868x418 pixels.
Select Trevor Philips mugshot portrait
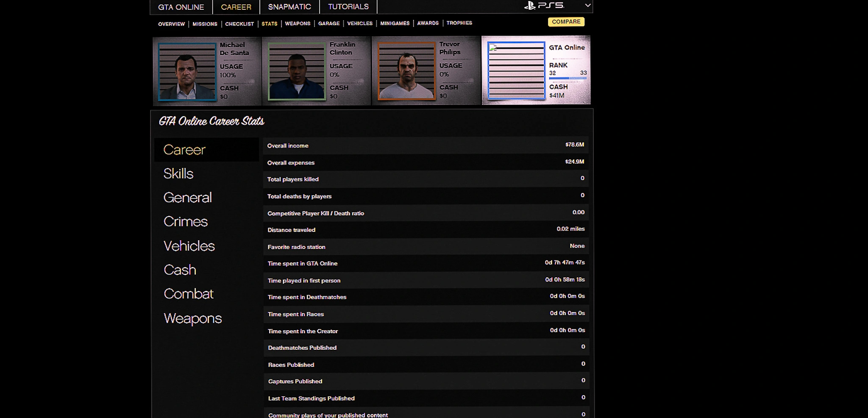point(406,71)
